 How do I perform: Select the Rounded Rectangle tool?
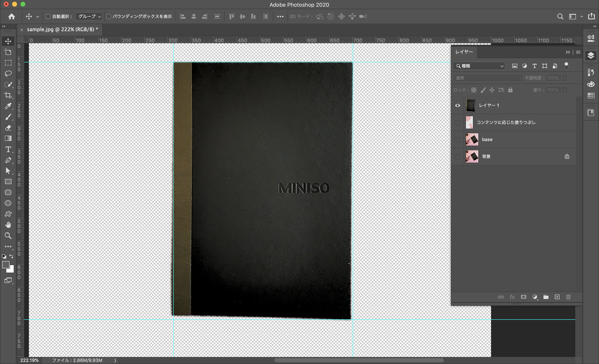8,192
